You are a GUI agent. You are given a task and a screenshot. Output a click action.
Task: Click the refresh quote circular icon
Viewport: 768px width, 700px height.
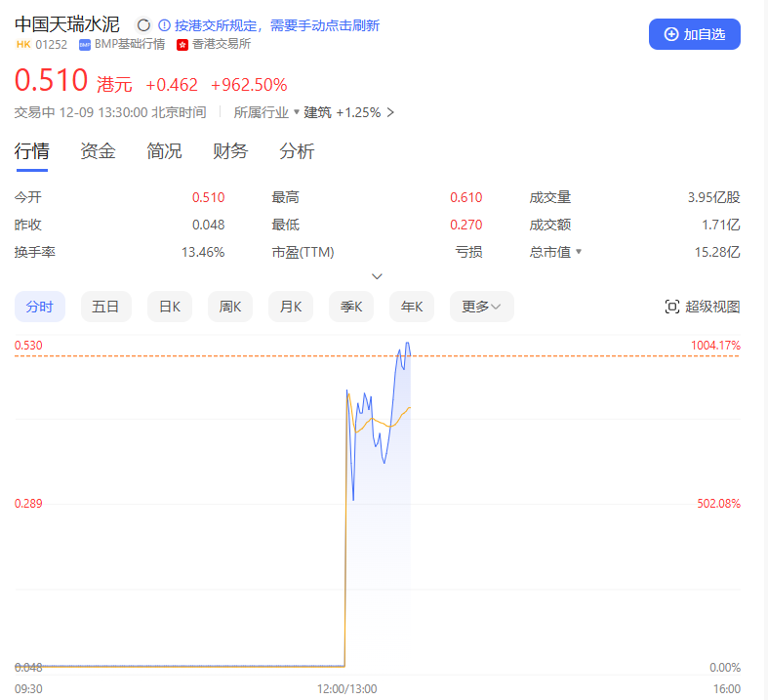[x=143, y=25]
